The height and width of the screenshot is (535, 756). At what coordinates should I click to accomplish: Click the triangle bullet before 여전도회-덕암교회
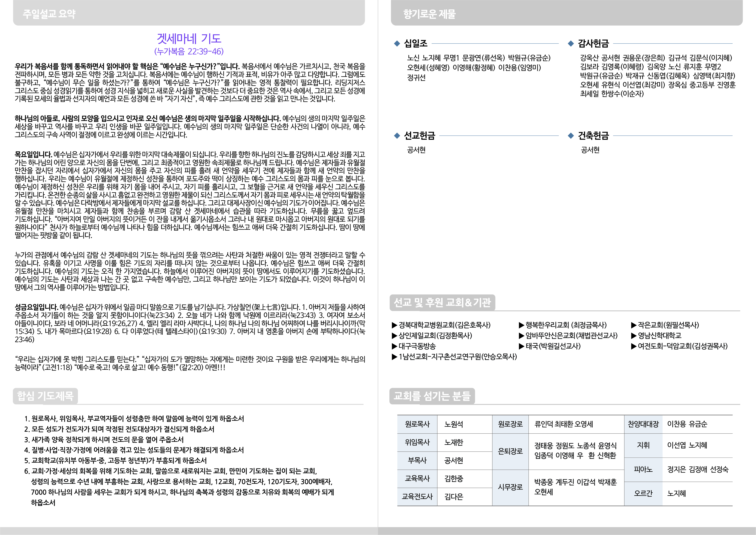click(634, 347)
